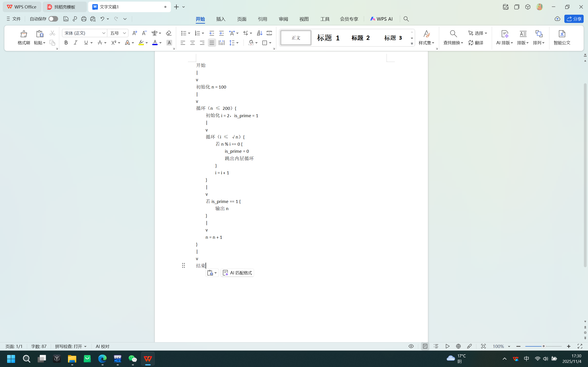Viewport: 588px width, 367px height.
Task: Select the format painter (格式刷) tool
Action: click(23, 38)
